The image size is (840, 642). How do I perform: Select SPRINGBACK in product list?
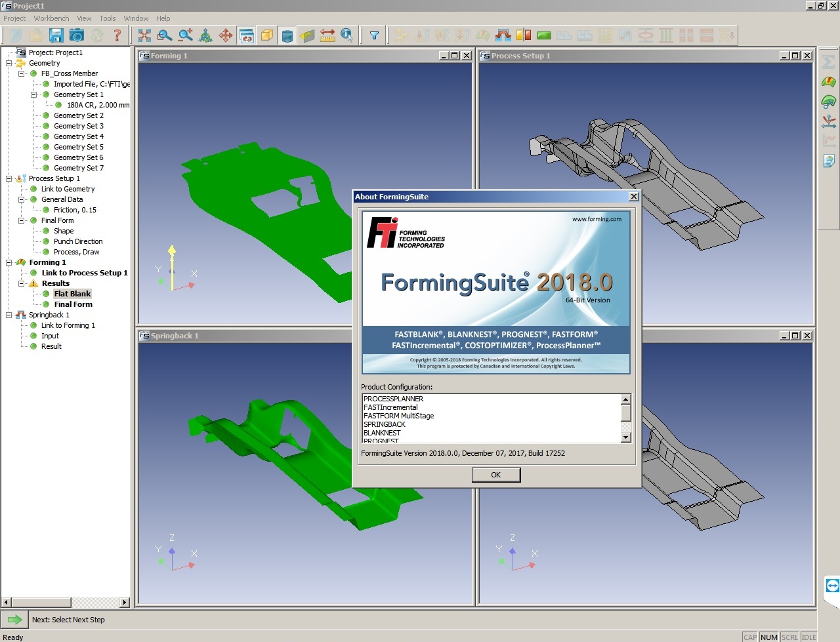click(x=385, y=424)
